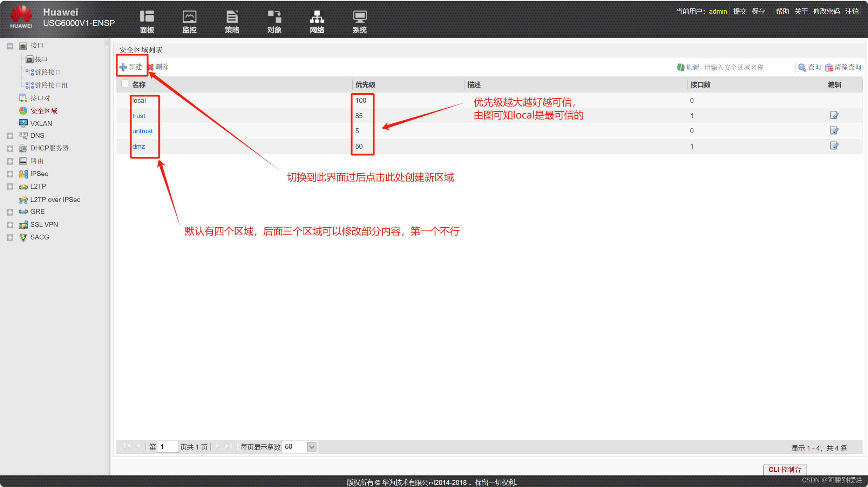Open the CLI 控制台 button

[785, 469]
